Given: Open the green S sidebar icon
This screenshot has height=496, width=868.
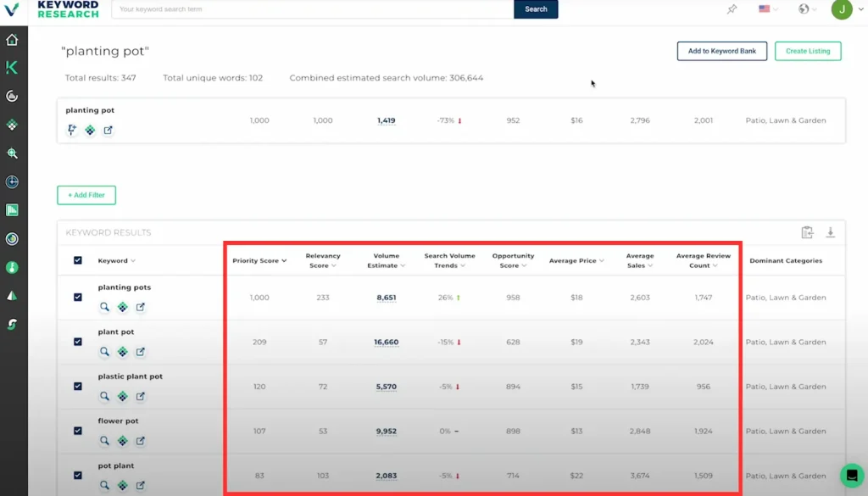Looking at the screenshot, I should [x=12, y=324].
